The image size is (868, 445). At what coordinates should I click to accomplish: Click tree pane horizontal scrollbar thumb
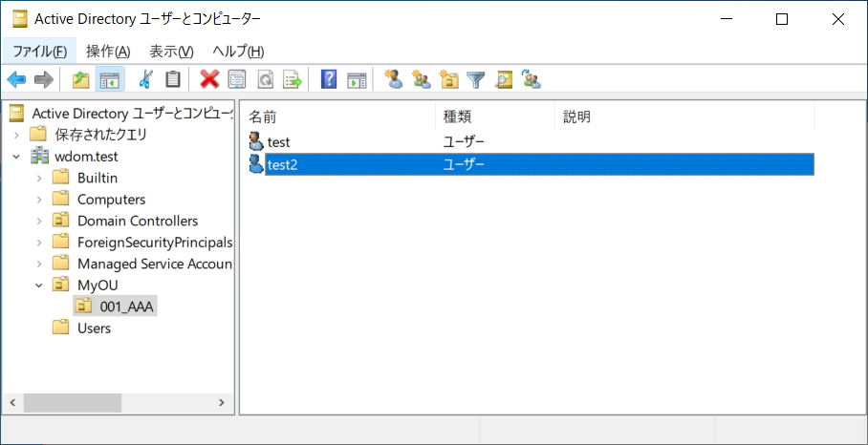coord(72,402)
